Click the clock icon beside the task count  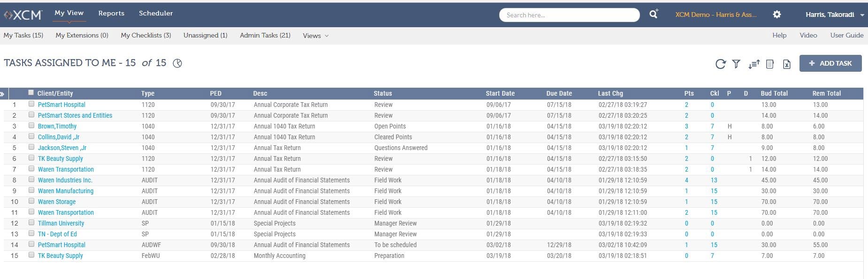pyautogui.click(x=177, y=63)
